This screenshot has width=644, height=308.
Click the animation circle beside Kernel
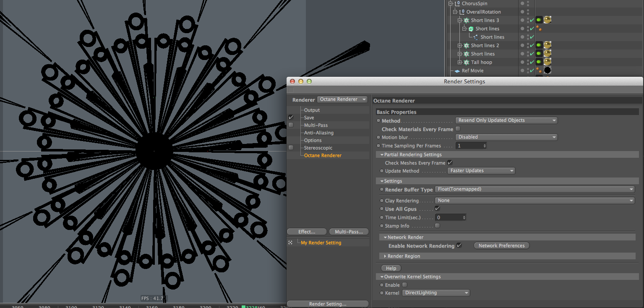pyautogui.click(x=382, y=293)
